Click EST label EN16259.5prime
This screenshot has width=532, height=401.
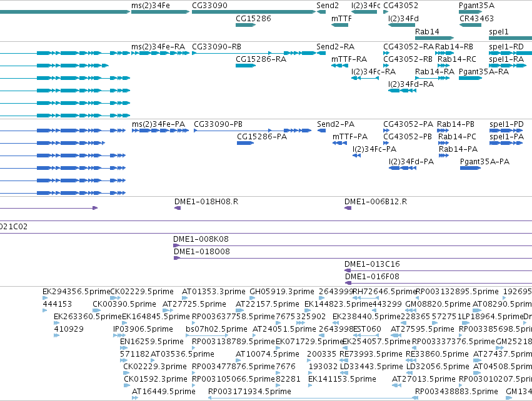152,341
